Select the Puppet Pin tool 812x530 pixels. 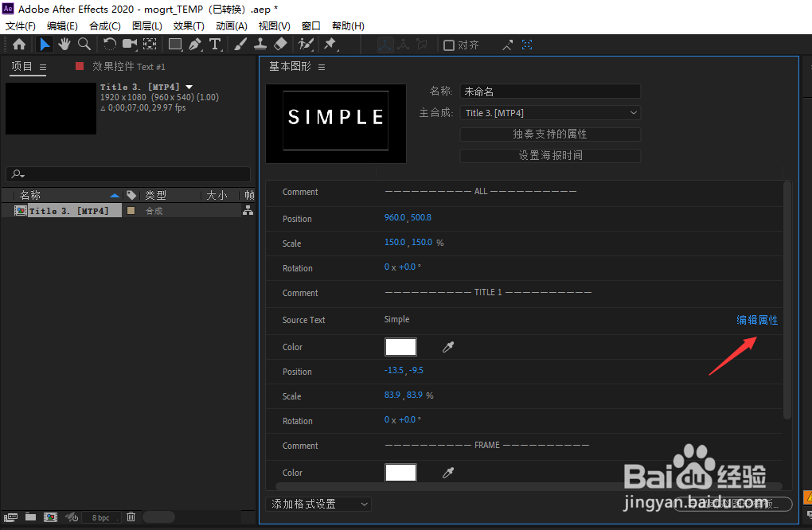(330, 45)
